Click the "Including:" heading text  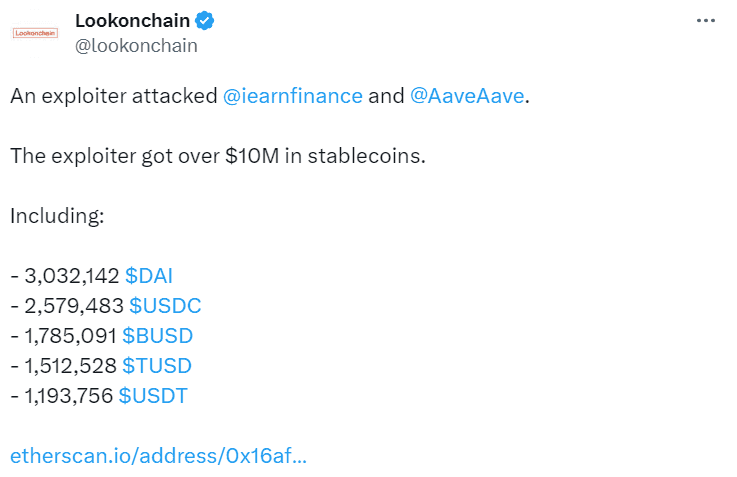(x=57, y=216)
